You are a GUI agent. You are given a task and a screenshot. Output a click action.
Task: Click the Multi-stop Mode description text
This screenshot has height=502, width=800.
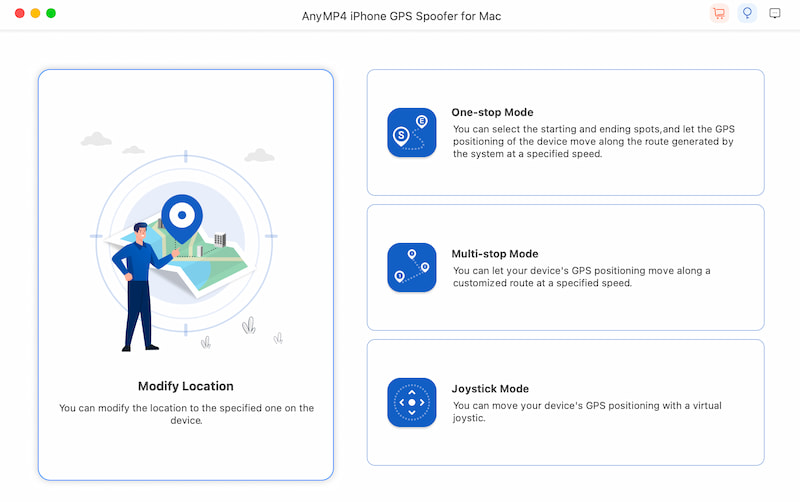581,277
